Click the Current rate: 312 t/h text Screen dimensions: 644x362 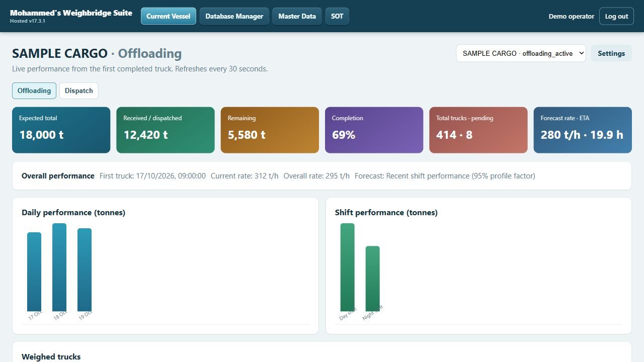coord(245,176)
